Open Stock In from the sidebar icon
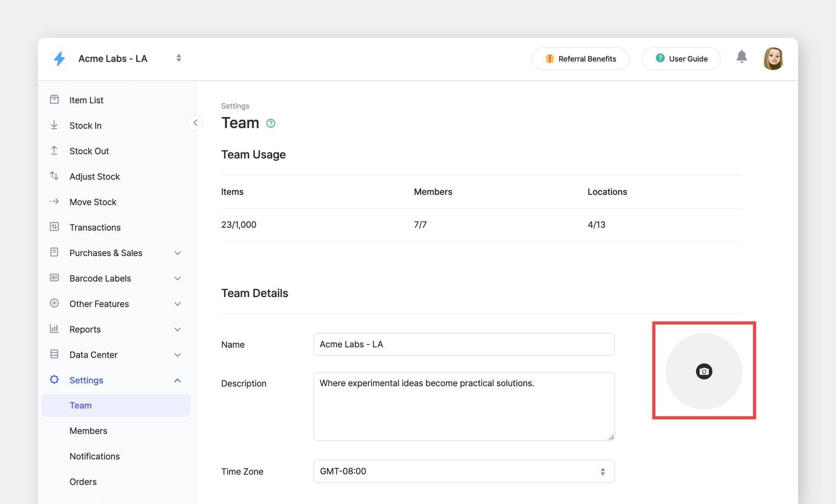This screenshot has width=836, height=504. tap(54, 125)
